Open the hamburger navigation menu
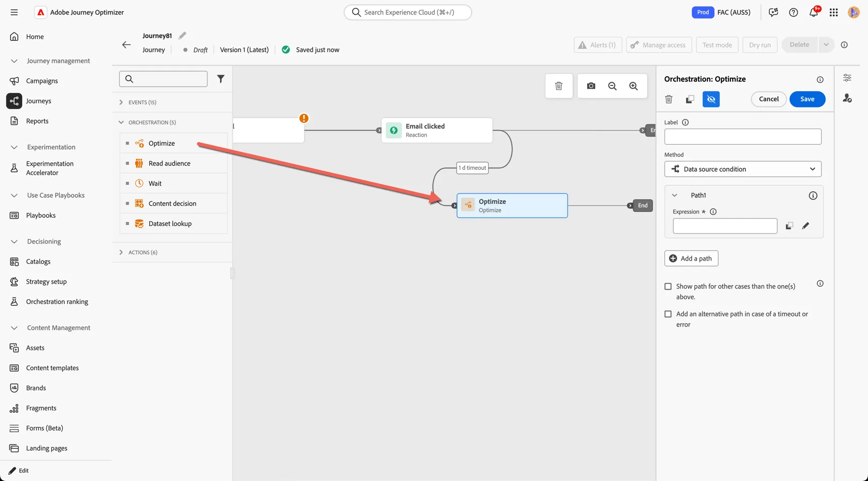Viewport: 868px width, 481px height. pyautogui.click(x=14, y=12)
